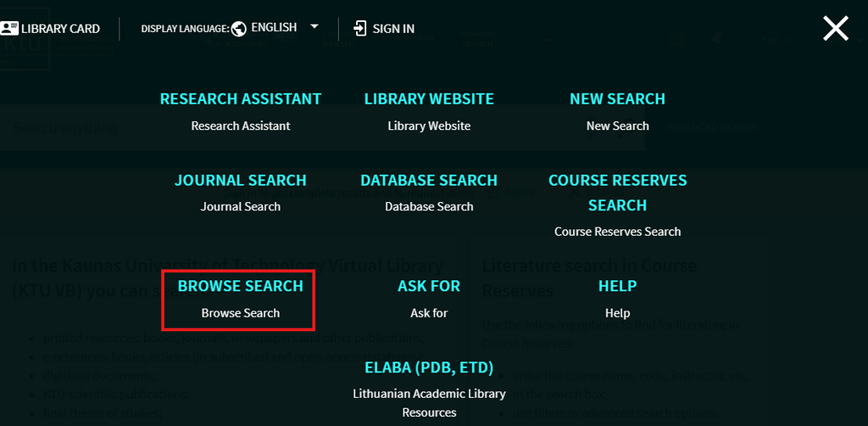This screenshot has height=426, width=868.
Task: Start a New Search
Action: coord(617,99)
